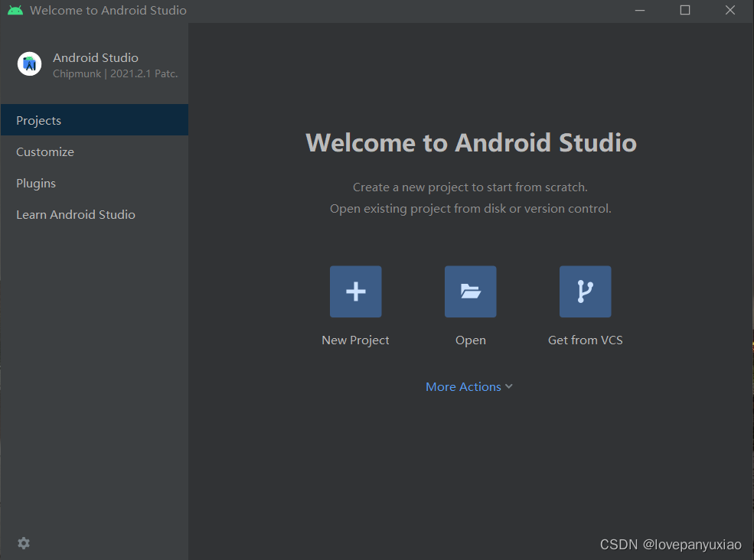The height and width of the screenshot is (560, 754).
Task: Maximize the Welcome window
Action: [685, 10]
